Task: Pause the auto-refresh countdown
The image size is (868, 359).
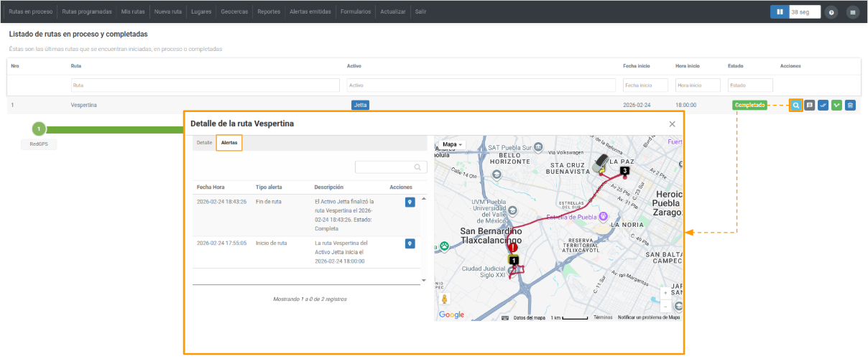Action: point(780,12)
